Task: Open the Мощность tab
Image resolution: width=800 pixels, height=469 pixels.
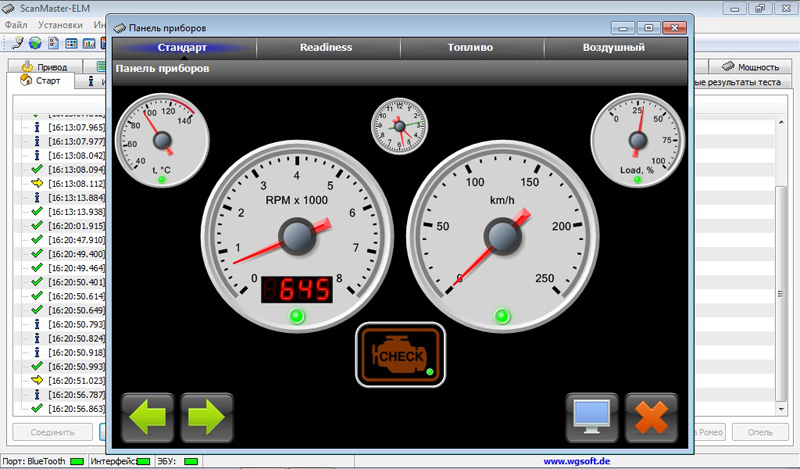Action: [x=749, y=66]
